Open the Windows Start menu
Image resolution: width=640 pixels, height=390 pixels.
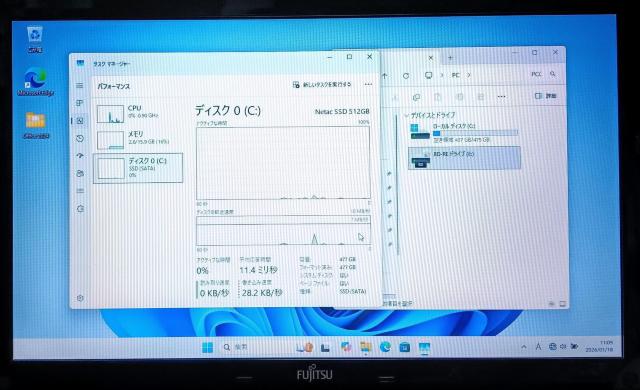click(x=207, y=347)
